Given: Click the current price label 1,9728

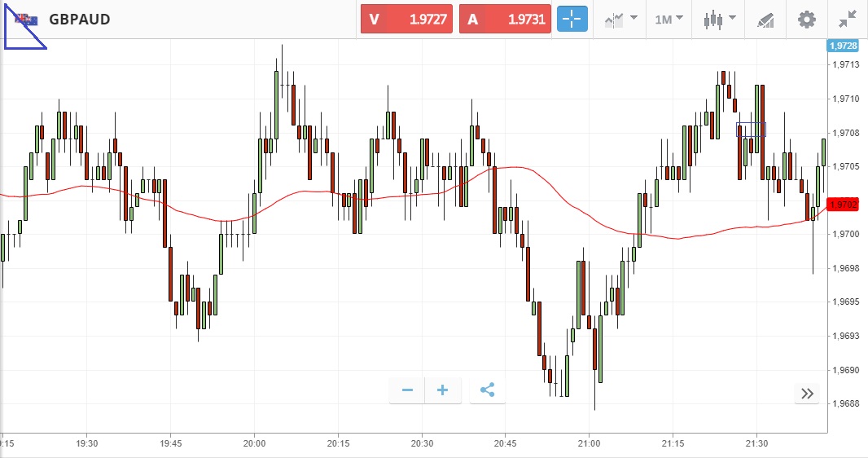Looking at the screenshot, I should pyautogui.click(x=843, y=46).
